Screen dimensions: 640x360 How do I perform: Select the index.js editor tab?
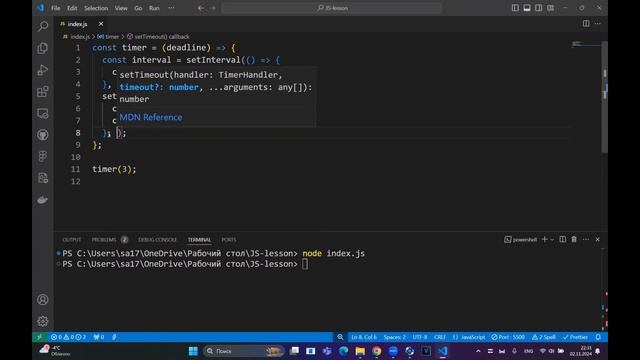(78, 24)
